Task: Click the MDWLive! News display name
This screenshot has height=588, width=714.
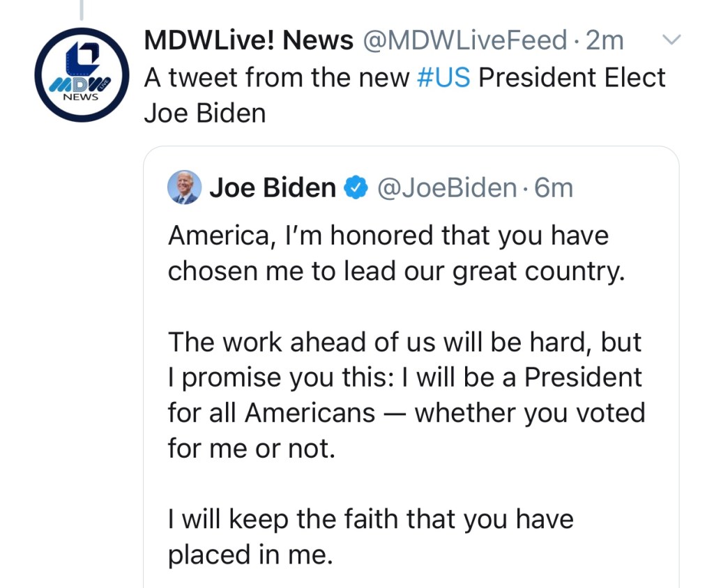Action: pyautogui.click(x=249, y=41)
